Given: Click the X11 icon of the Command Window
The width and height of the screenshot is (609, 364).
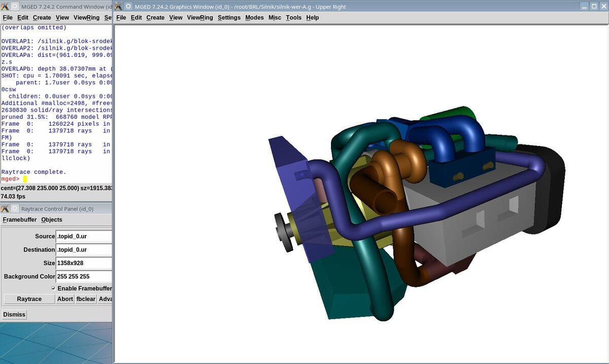Looking at the screenshot, I should pos(5,7).
